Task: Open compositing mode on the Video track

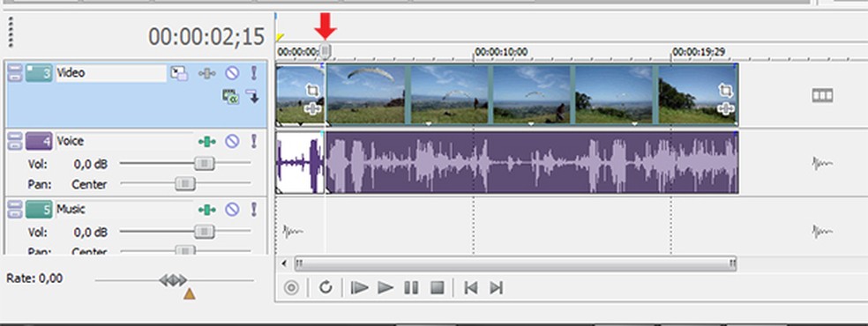Action: [x=229, y=97]
